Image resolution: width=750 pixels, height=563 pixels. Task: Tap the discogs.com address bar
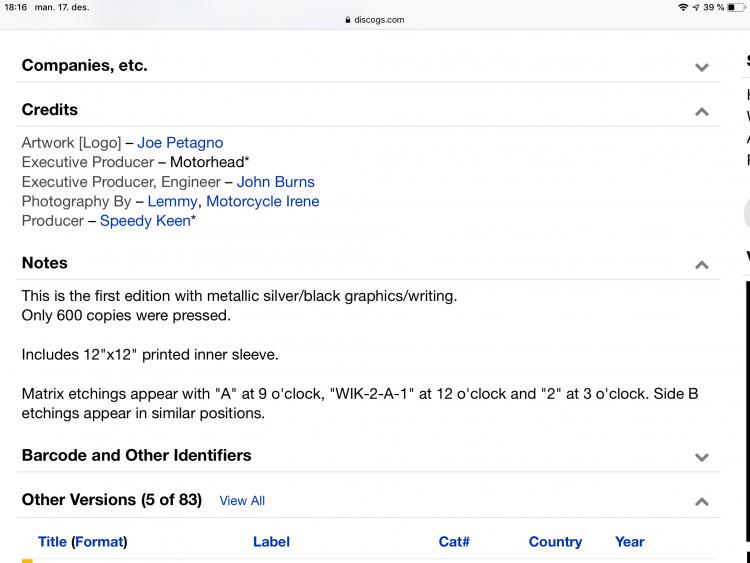[x=375, y=19]
